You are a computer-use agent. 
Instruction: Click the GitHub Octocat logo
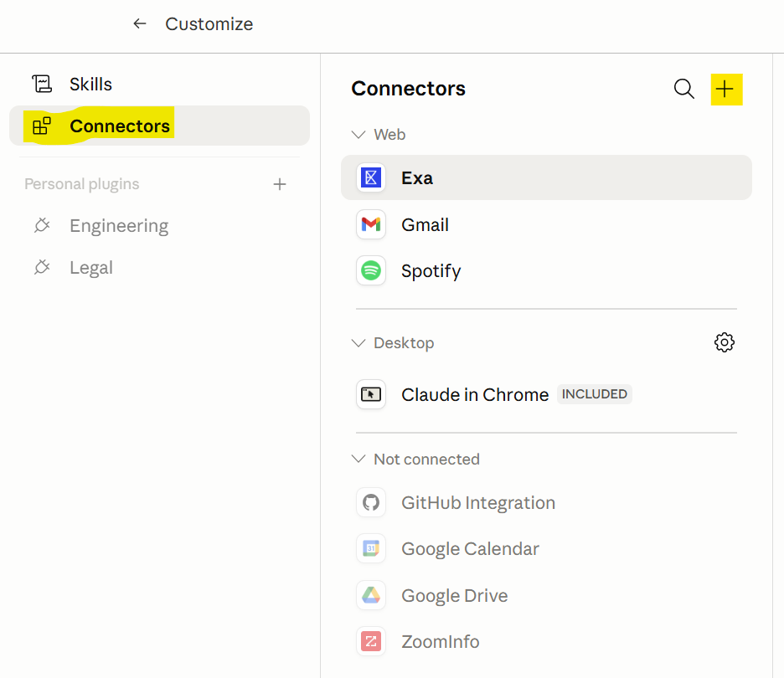(371, 502)
